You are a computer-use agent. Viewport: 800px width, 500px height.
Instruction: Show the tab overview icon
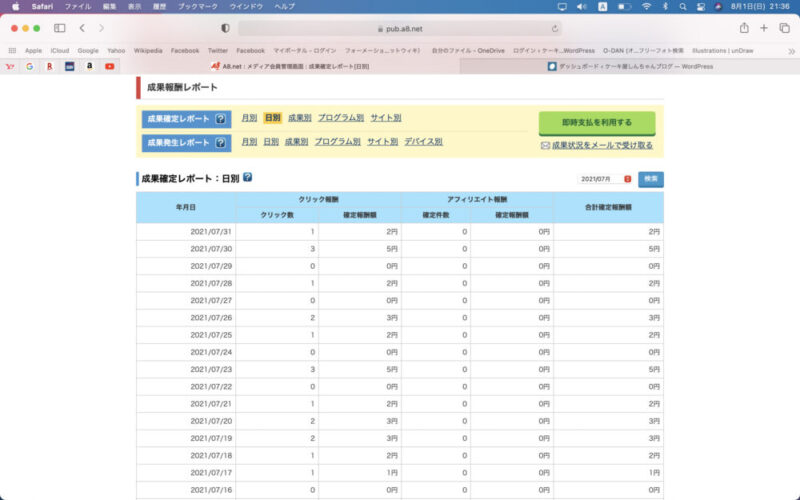784,28
